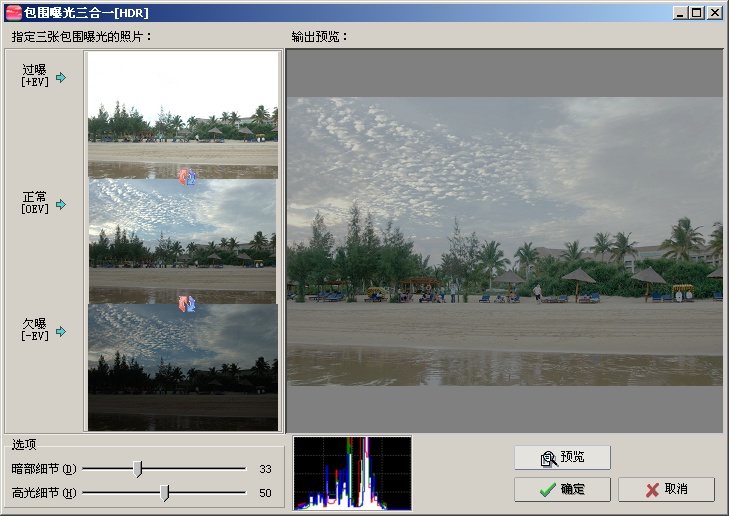The image size is (729, 516).
Task: Click the 输出预览 label
Action: click(319, 37)
